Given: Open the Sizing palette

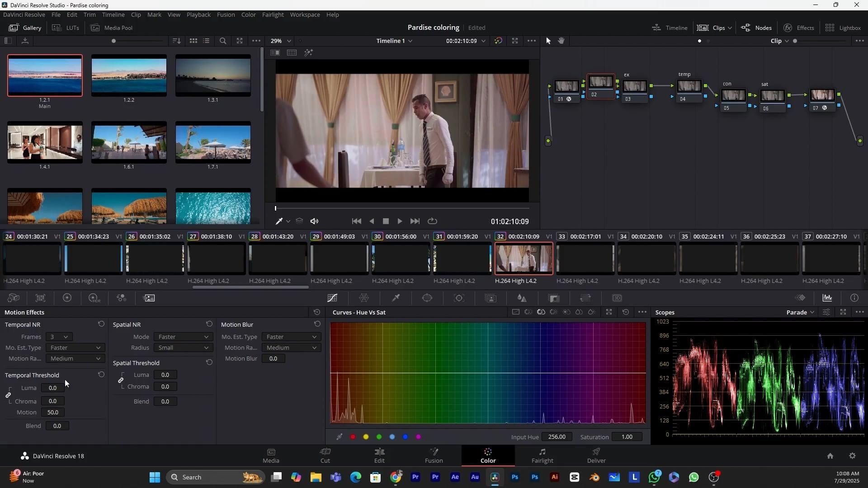Looking at the screenshot, I should 585,298.
